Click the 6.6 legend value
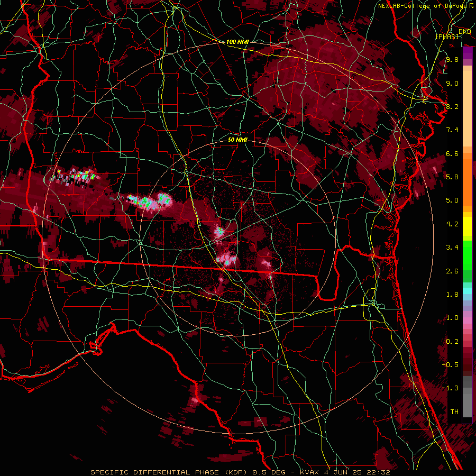The height and width of the screenshot is (476, 476). 452,153
